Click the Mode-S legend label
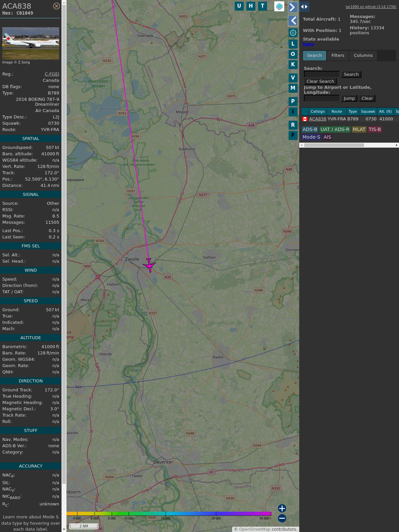Viewport: 399px width, 532px height. 311,137
